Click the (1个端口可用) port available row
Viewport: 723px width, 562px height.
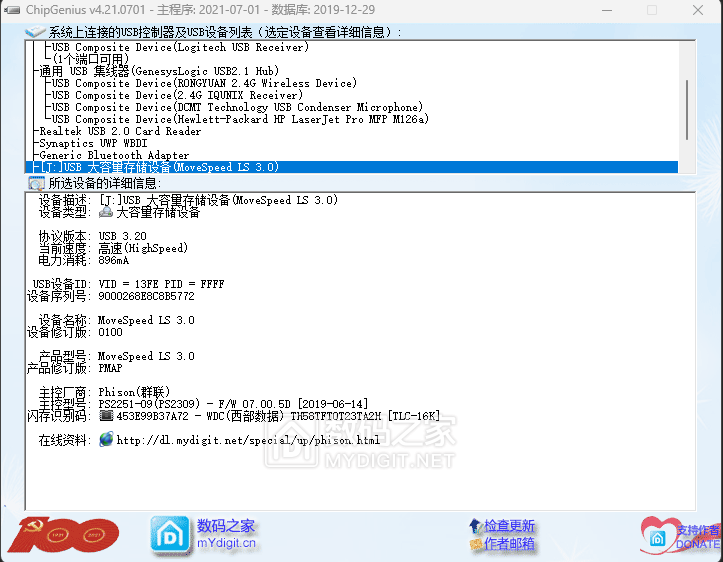click(91, 59)
